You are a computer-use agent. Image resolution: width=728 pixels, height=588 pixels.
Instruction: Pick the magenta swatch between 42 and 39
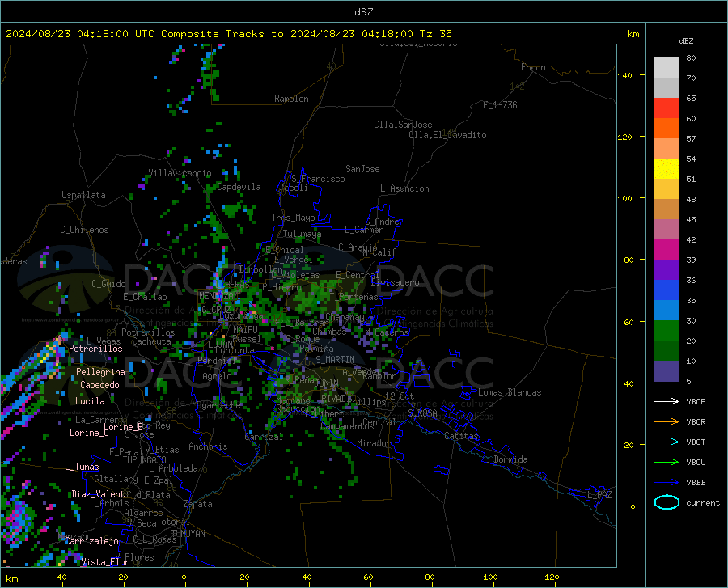point(667,250)
